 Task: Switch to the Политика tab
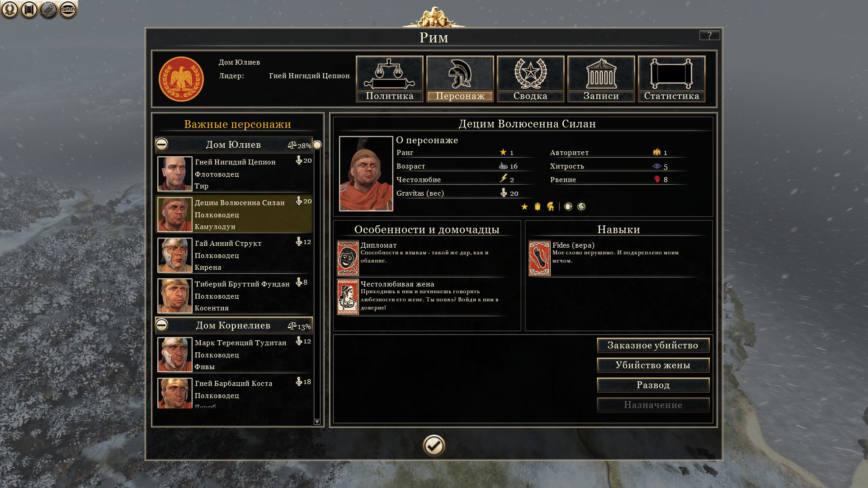coord(390,79)
